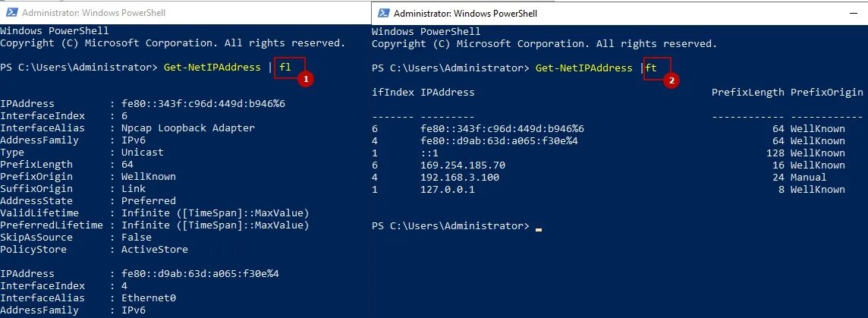Click the PowerShell icon in right window title
This screenshot has width=868, height=318.
[382, 13]
